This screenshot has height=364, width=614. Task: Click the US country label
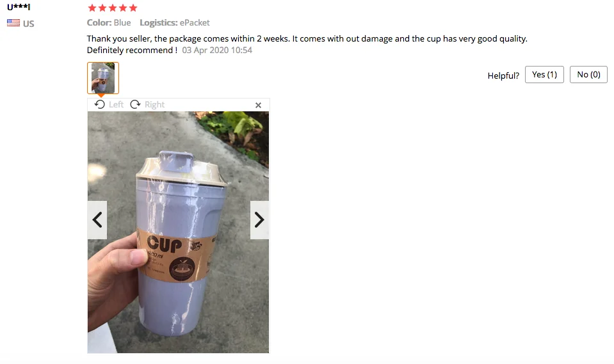(x=29, y=24)
